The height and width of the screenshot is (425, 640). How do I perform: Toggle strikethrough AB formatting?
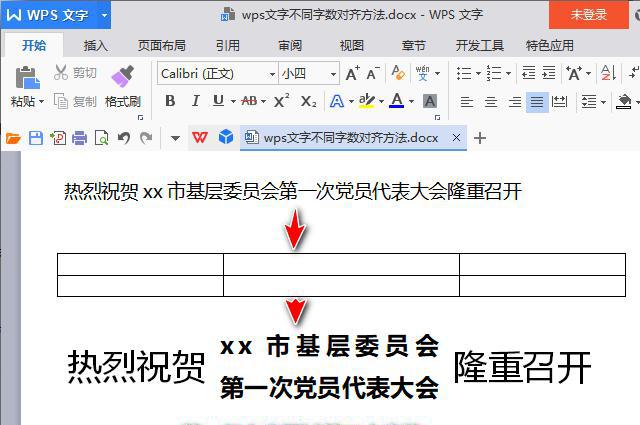pyautogui.click(x=249, y=101)
